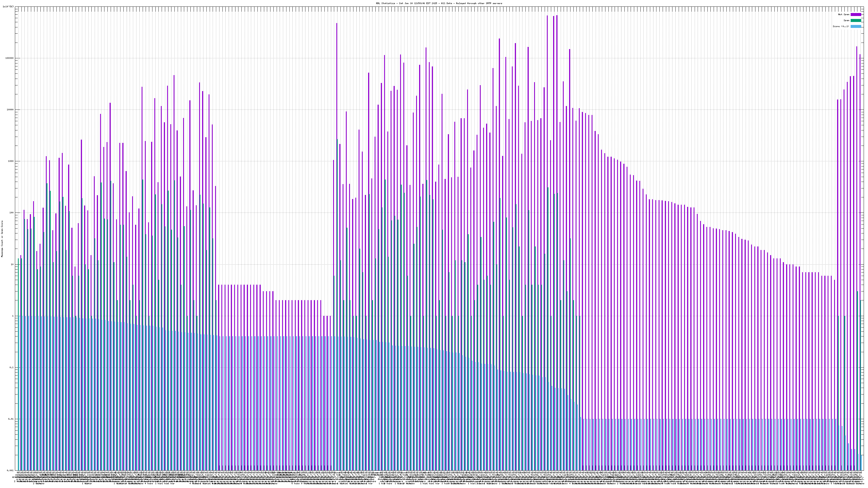The height and width of the screenshot is (488, 868).
Task: Click the RBL Statistics chart title
Action: (x=439, y=3)
